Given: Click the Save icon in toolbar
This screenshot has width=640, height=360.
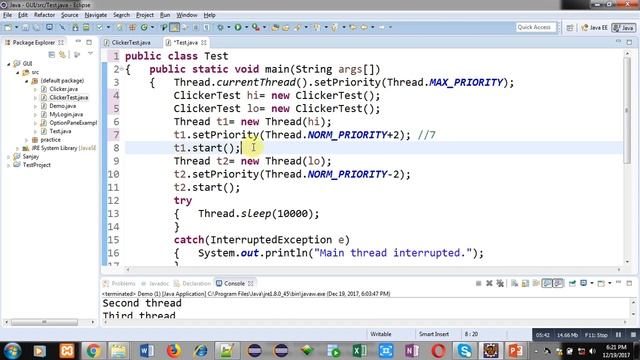Looking at the screenshot, I should pyautogui.click(x=25, y=27).
